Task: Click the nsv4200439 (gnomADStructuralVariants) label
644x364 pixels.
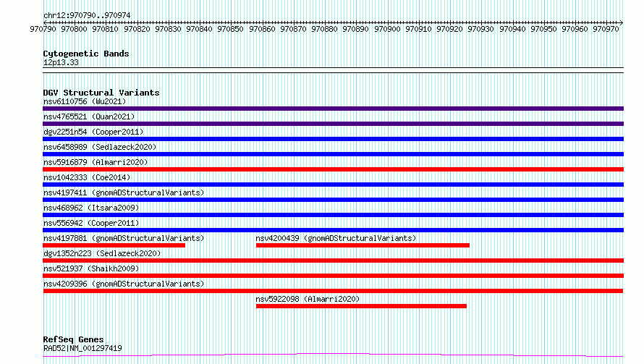Action: click(x=336, y=238)
